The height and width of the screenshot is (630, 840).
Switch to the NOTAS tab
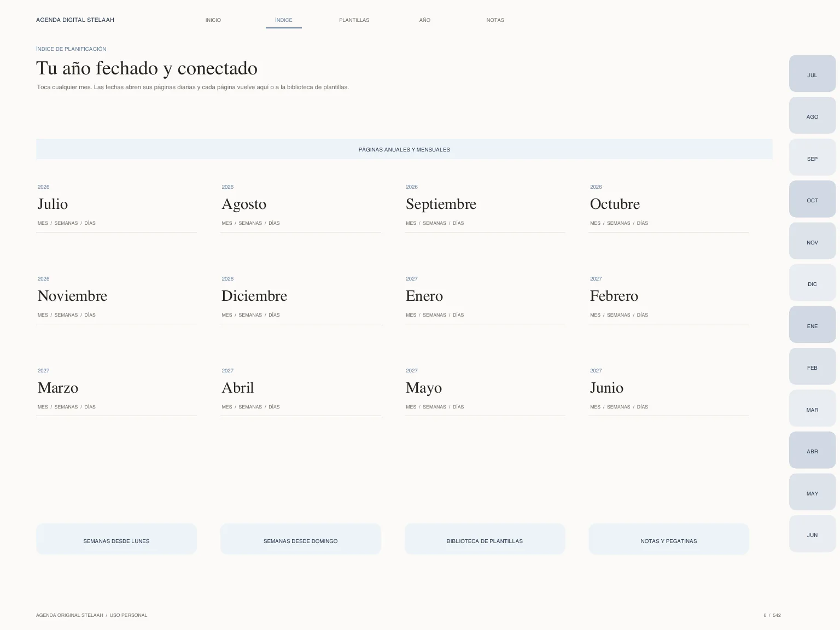(495, 20)
